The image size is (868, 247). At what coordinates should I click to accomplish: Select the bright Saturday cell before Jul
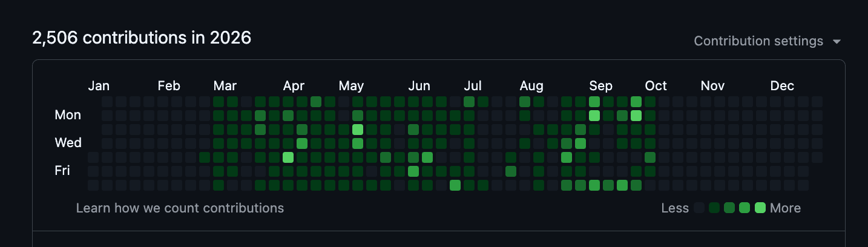[455, 185]
